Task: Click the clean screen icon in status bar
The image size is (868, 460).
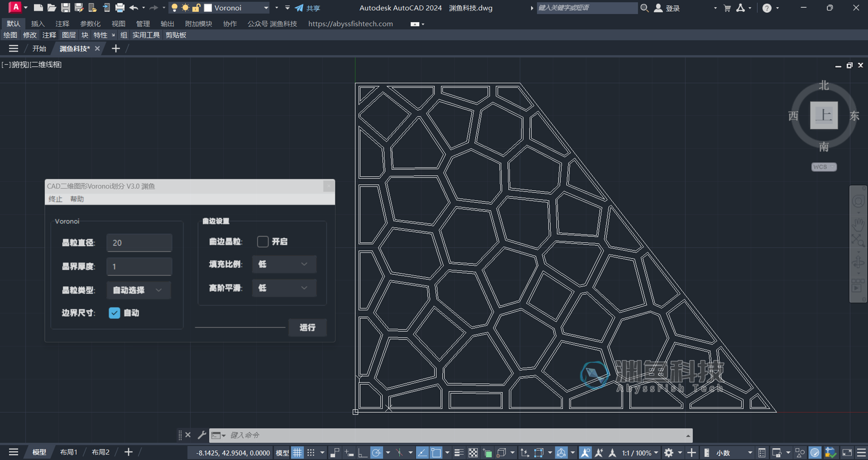Action: pyautogui.click(x=847, y=453)
